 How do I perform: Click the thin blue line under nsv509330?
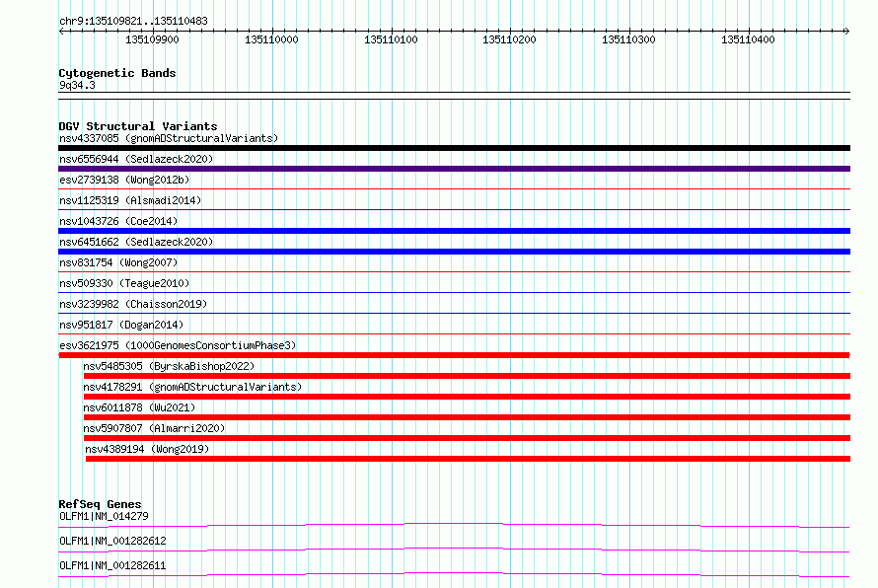coord(454,293)
